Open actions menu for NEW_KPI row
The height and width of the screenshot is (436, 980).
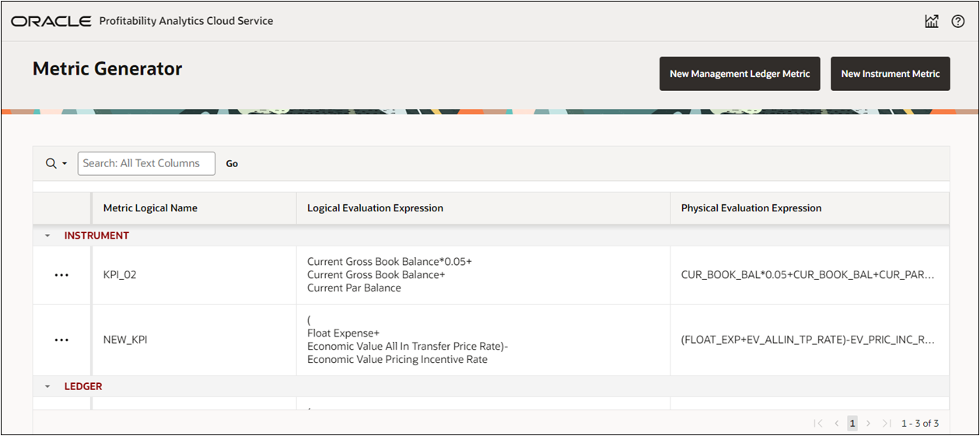click(x=61, y=340)
